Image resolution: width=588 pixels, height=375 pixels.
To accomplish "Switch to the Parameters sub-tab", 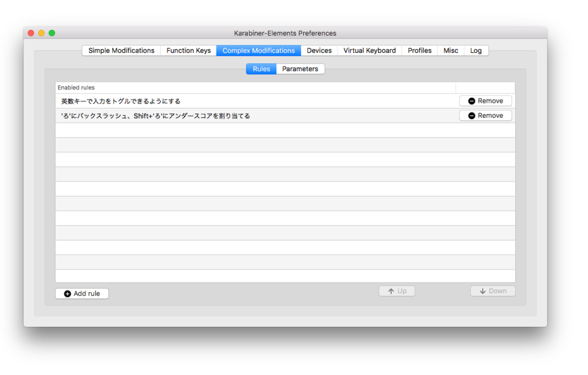I will [x=300, y=69].
